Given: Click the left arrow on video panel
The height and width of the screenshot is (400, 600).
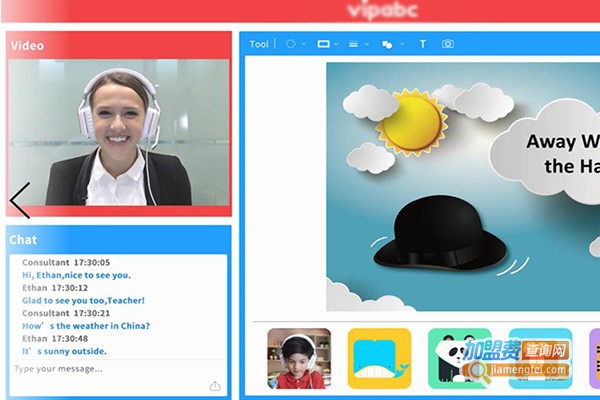Looking at the screenshot, I should pyautogui.click(x=20, y=200).
